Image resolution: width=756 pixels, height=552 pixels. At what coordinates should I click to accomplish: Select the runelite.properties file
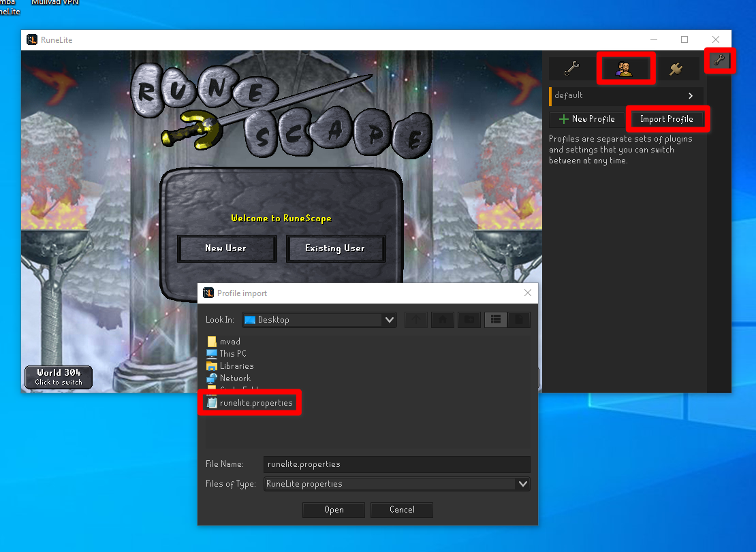point(250,403)
